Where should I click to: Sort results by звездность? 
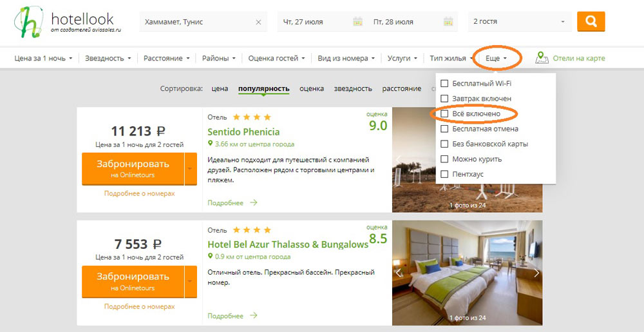point(353,88)
